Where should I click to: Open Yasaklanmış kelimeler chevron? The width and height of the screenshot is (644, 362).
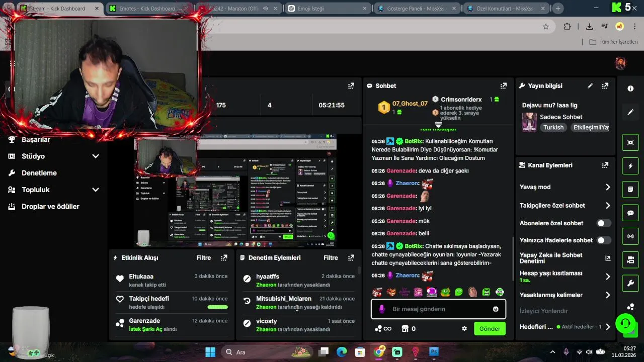tap(608, 295)
